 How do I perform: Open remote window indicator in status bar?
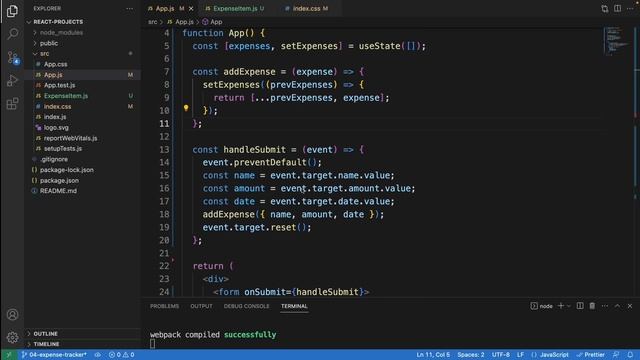coord(9,355)
